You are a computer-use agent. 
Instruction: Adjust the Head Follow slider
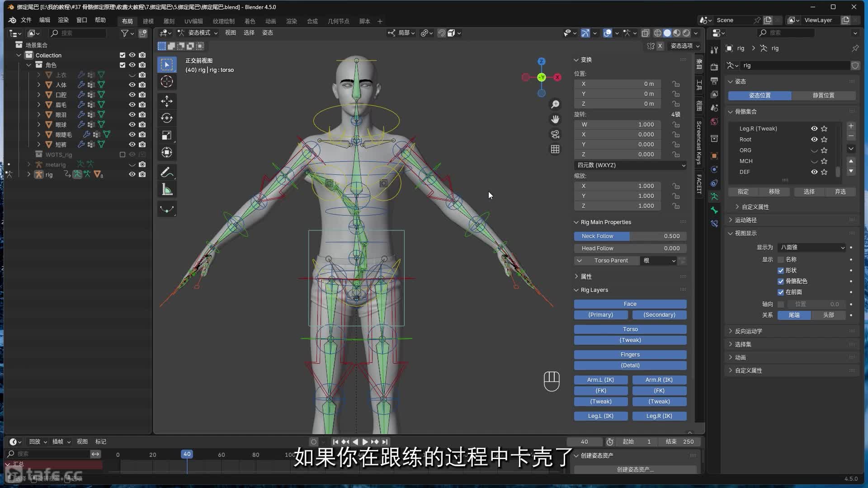630,249
